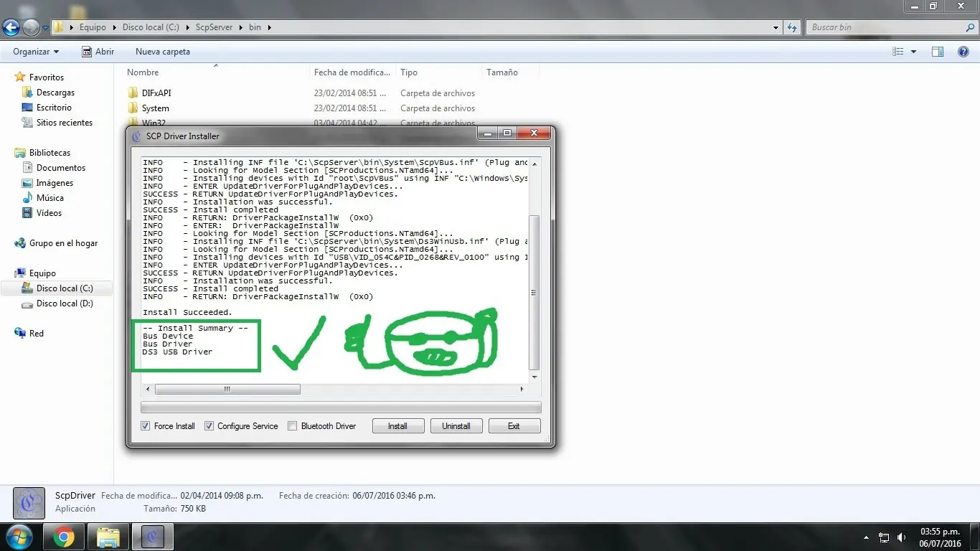This screenshot has height=551, width=980.
Task: Click the change view icon
Action: point(897,52)
